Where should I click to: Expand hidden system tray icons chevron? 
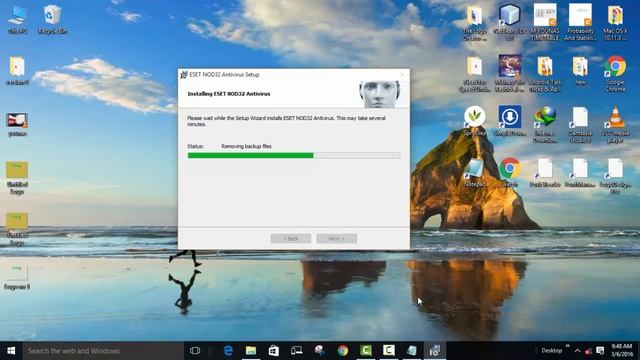pos(577,351)
